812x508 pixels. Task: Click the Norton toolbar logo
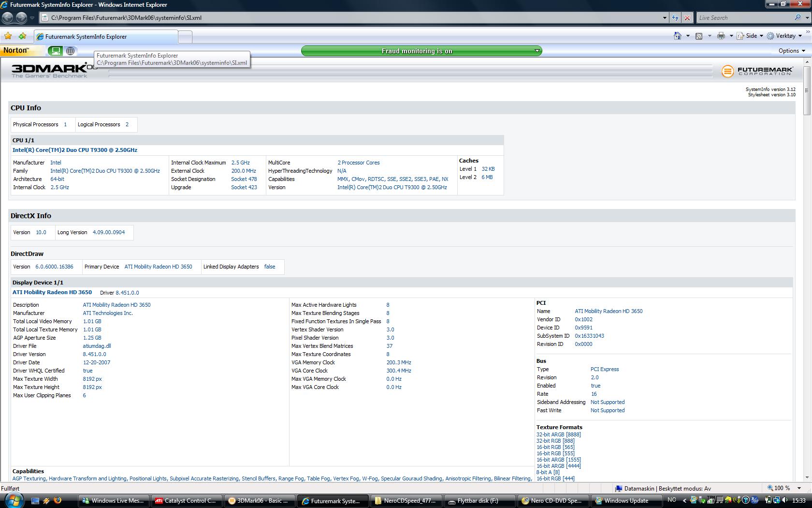pos(16,50)
